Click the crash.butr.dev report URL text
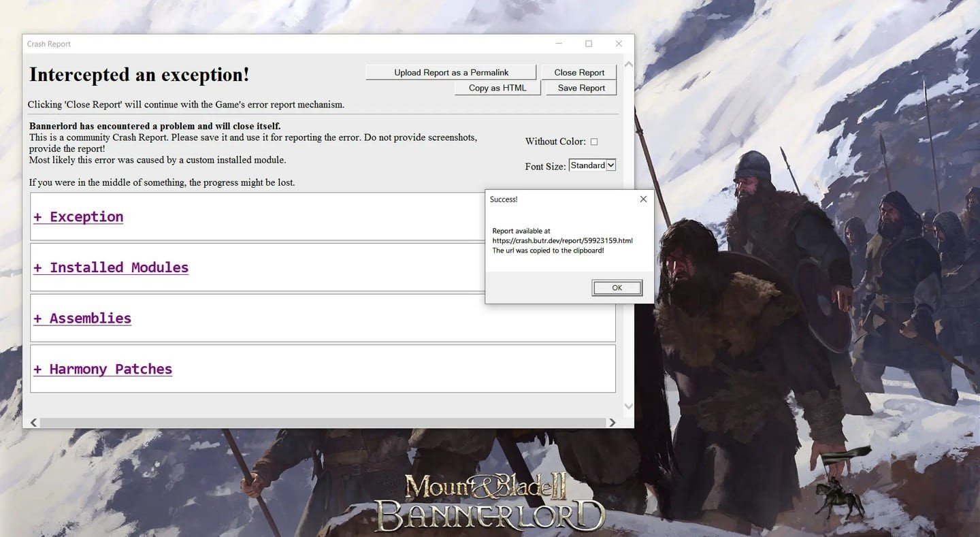 [562, 241]
